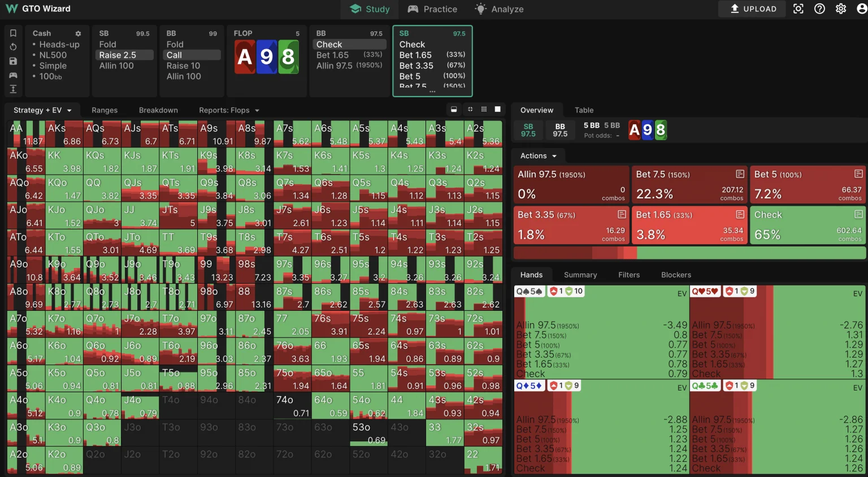The width and height of the screenshot is (868, 477).
Task: Toggle the half-filled matrix layout button
Action: [x=454, y=110]
